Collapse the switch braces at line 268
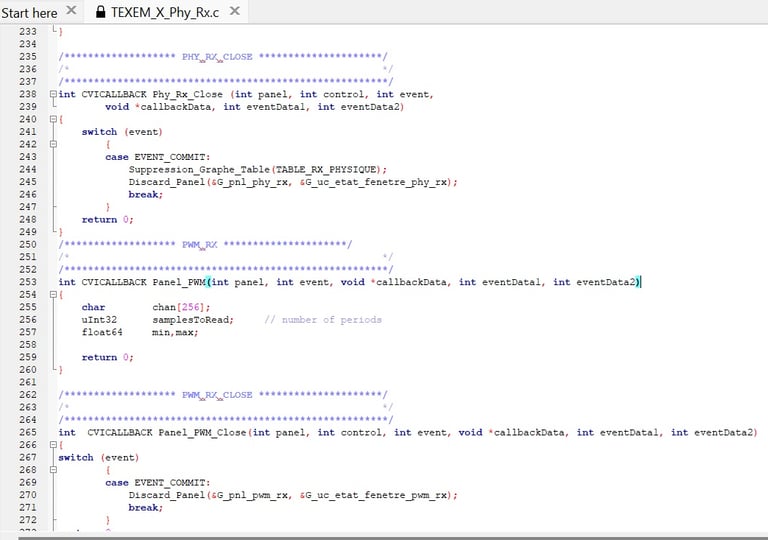This screenshot has height=540, width=768. click(x=53, y=470)
